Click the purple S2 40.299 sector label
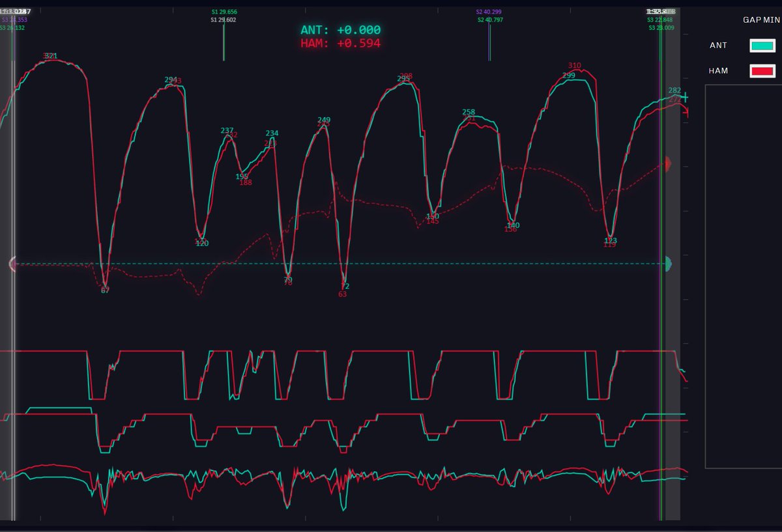782x532 pixels. click(x=489, y=12)
